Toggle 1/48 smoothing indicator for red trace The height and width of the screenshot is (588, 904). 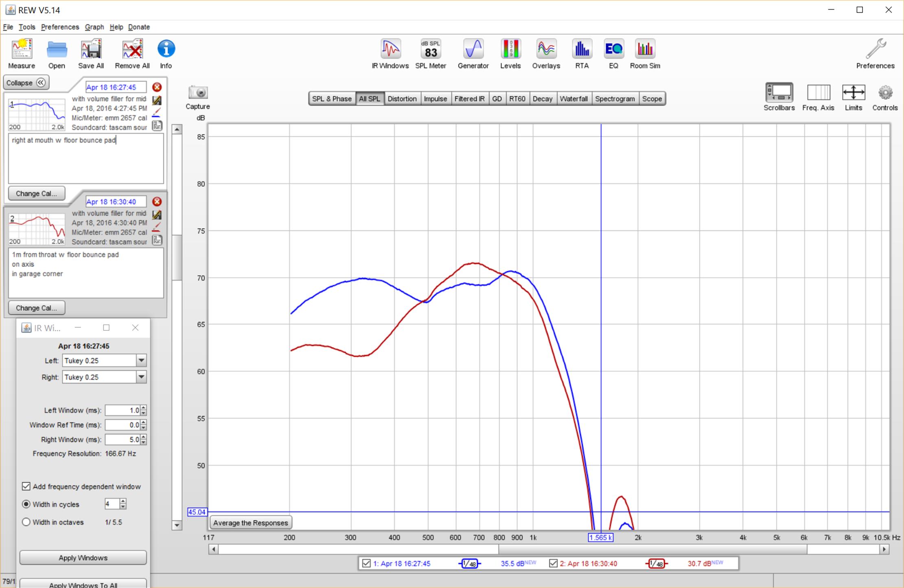click(656, 564)
